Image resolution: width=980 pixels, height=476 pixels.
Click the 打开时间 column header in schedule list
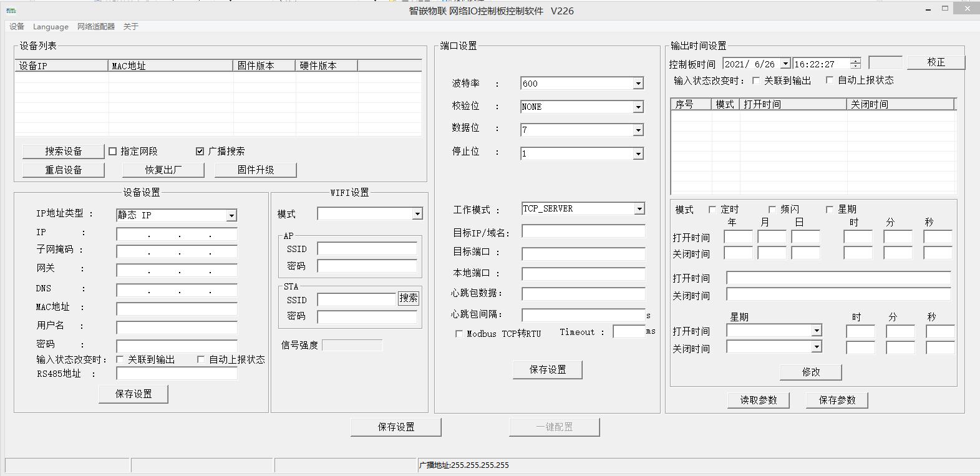(x=793, y=104)
